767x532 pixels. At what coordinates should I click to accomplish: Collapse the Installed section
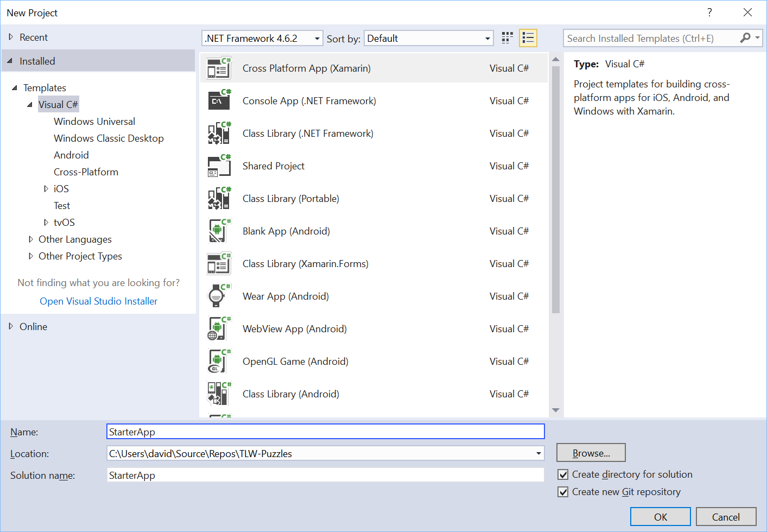(10, 61)
